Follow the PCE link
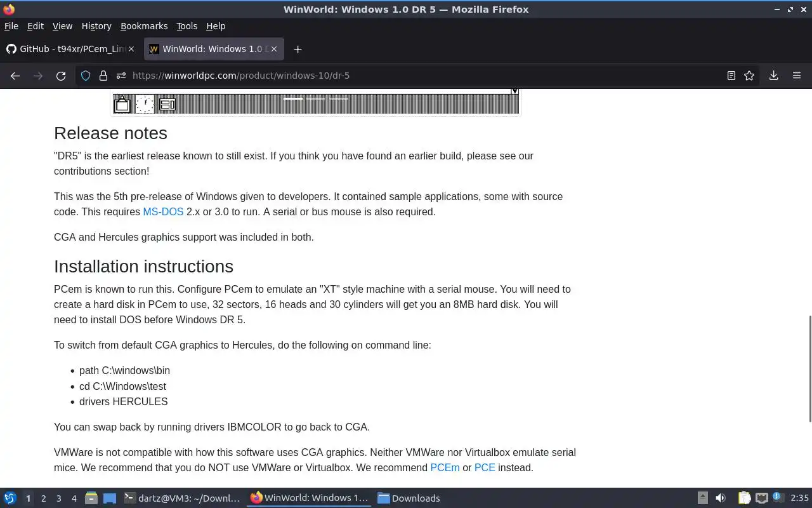The image size is (812, 508). pyautogui.click(x=485, y=467)
